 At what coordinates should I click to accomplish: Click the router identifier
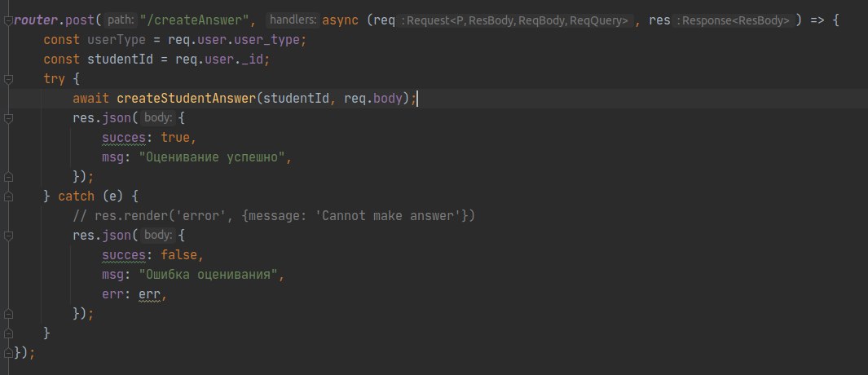point(36,21)
